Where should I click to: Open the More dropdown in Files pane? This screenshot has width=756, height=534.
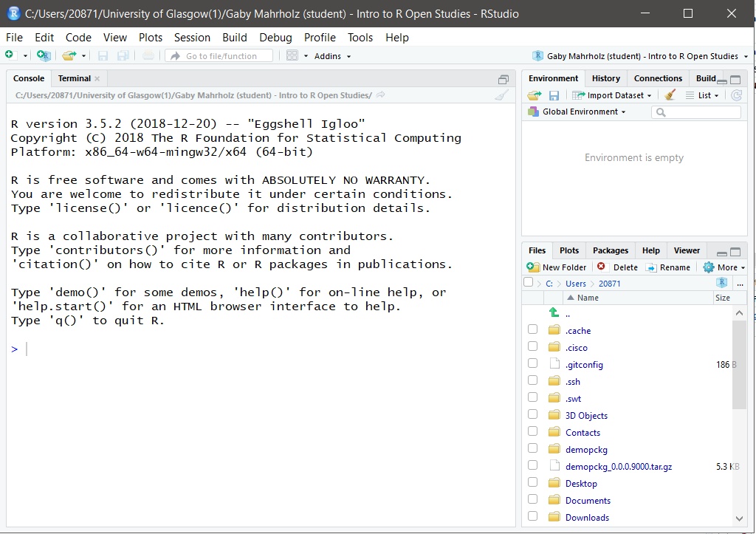[724, 267]
